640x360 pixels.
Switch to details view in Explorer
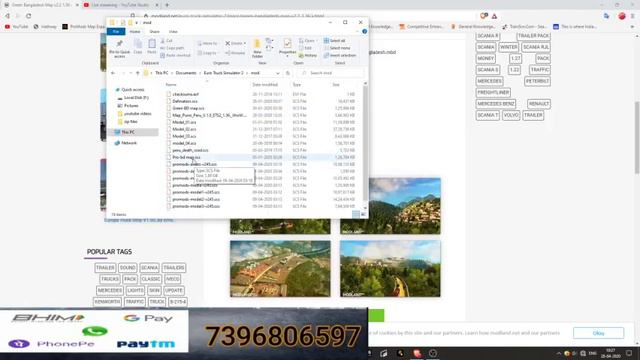(356, 214)
